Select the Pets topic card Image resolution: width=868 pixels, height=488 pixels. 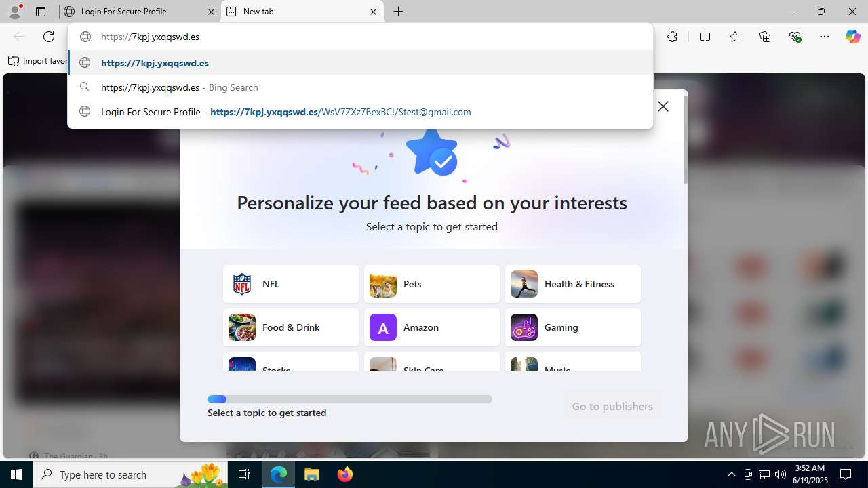click(x=432, y=284)
